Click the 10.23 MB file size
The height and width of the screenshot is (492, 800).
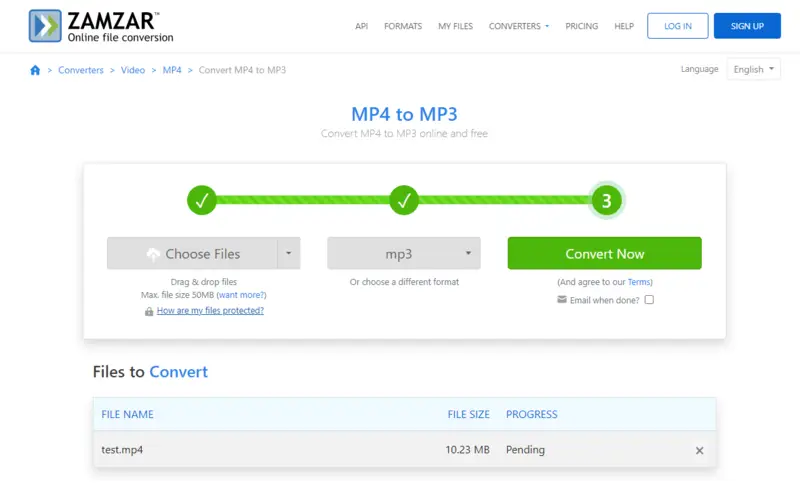pos(467,450)
